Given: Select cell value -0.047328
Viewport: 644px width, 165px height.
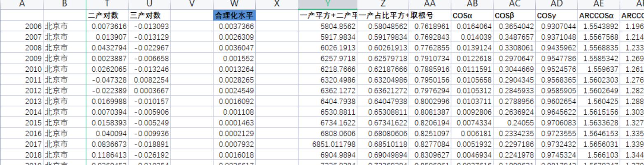Looking at the screenshot, I should click(107, 80).
